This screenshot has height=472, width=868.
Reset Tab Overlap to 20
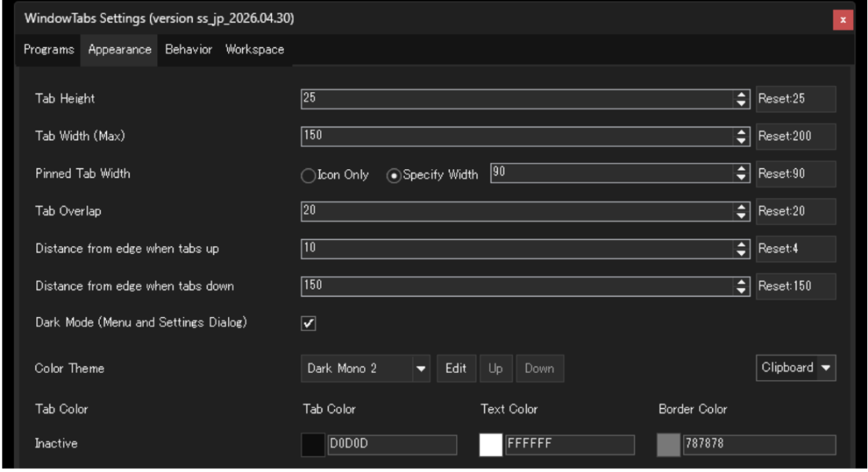(x=796, y=211)
